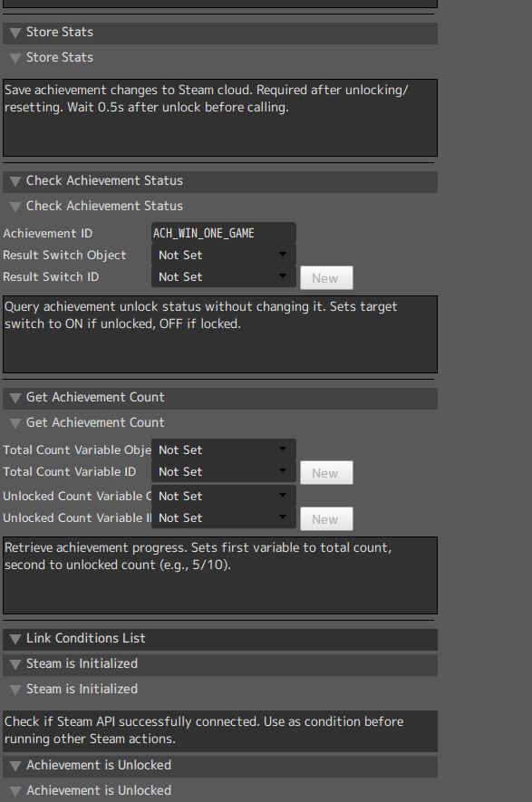Collapse the inner Steam is Initialized subsection
Screen dimensions: 532x802
tap(15, 690)
